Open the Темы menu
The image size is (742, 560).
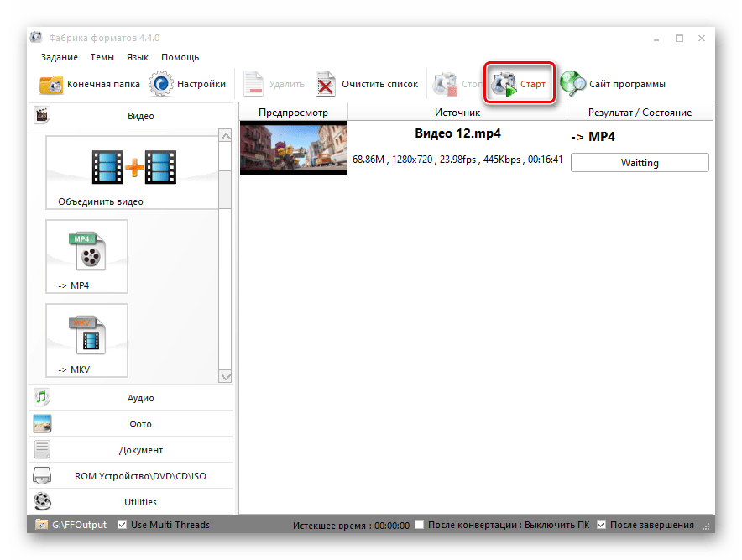click(x=102, y=57)
